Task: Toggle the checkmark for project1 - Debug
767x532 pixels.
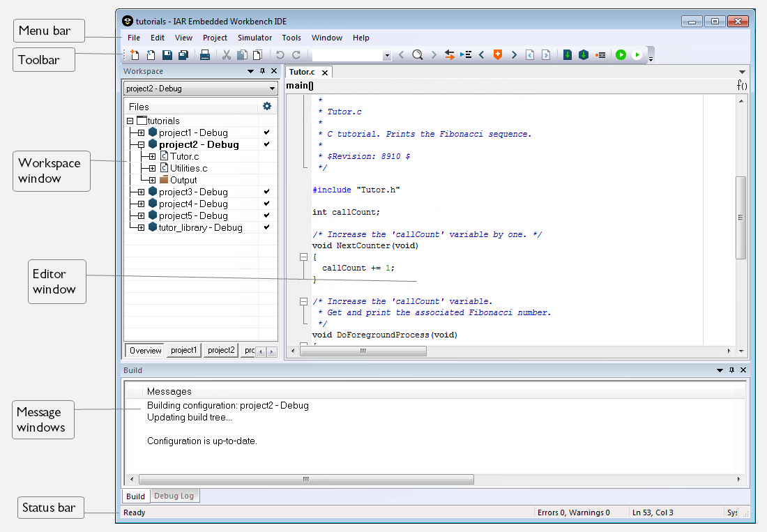Action: [266, 132]
